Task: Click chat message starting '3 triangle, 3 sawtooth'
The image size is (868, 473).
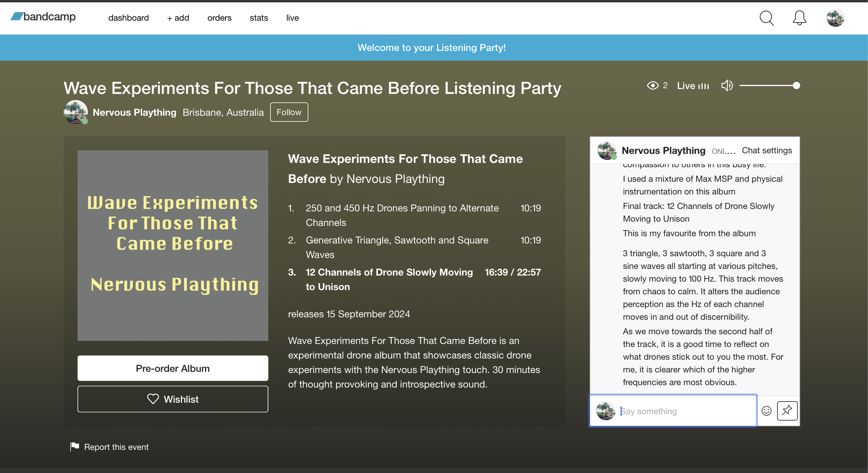Action: (703, 285)
